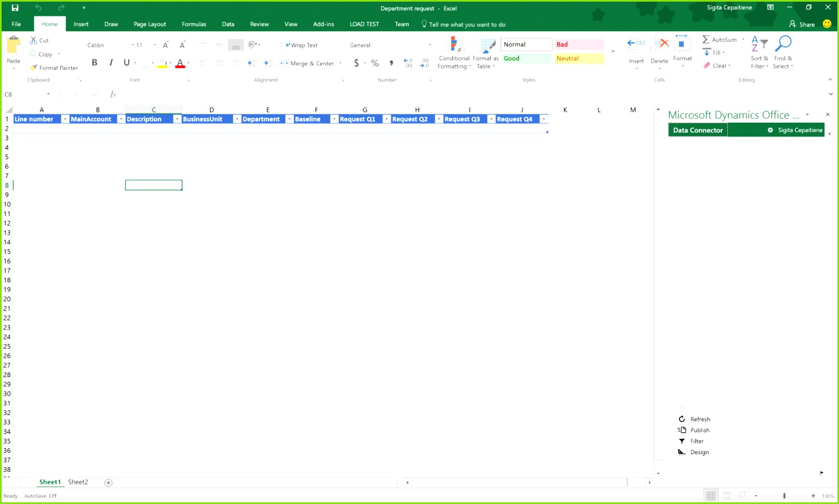Click the Design icon in add-in pane

pyautogui.click(x=682, y=452)
